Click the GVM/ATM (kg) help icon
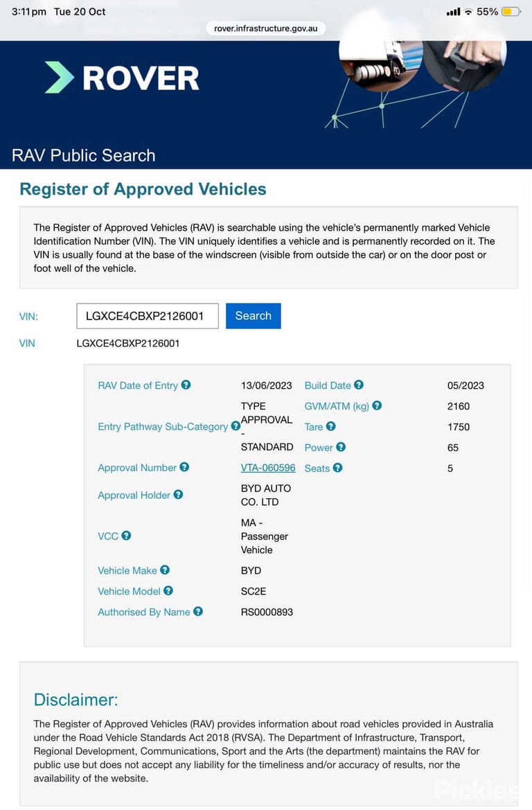 tap(377, 405)
